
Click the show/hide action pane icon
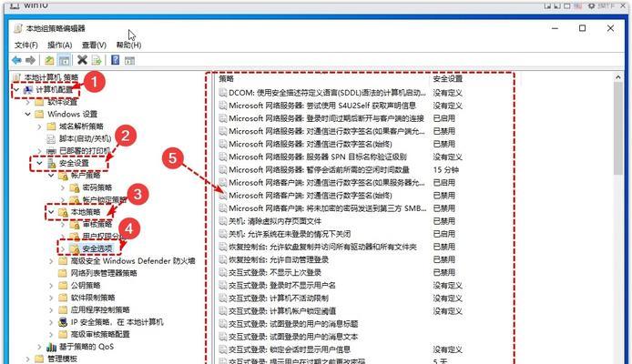[x=129, y=60]
